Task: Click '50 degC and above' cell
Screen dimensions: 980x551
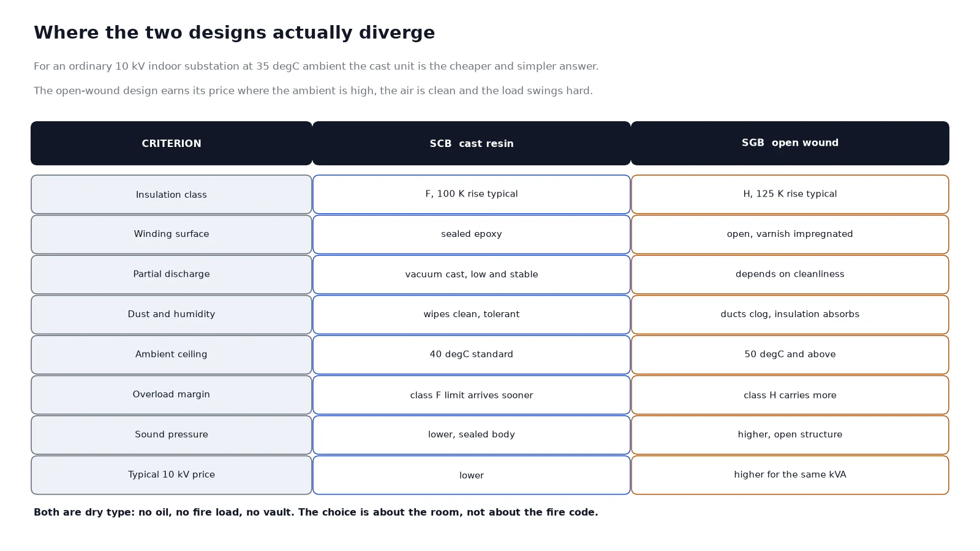Action: point(790,354)
